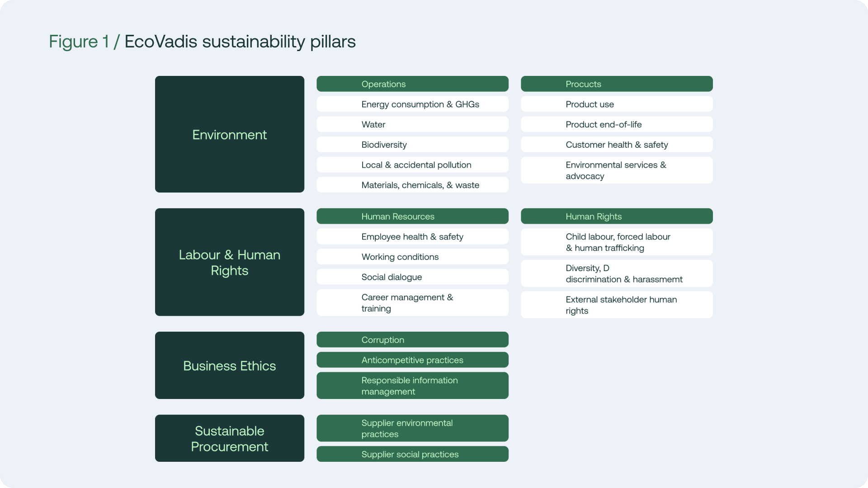Select the Business Ethics pillar
This screenshot has height=488, width=868.
coord(229,366)
